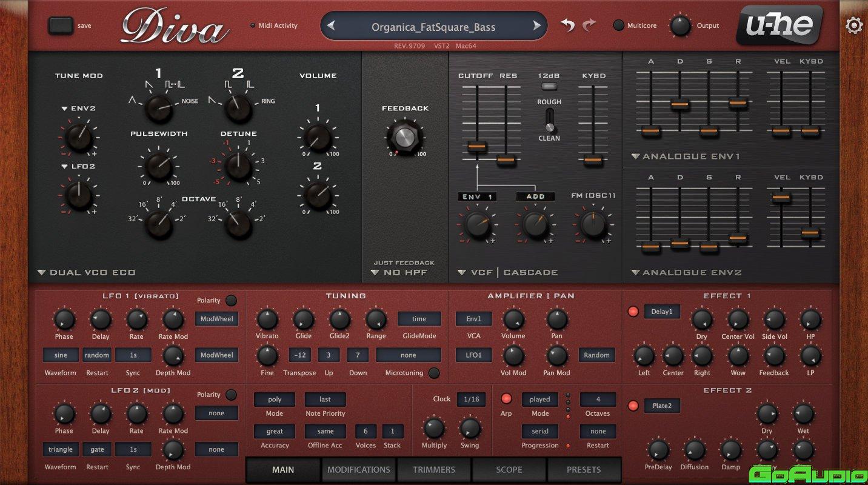Open the settings gear icon

tap(854, 25)
